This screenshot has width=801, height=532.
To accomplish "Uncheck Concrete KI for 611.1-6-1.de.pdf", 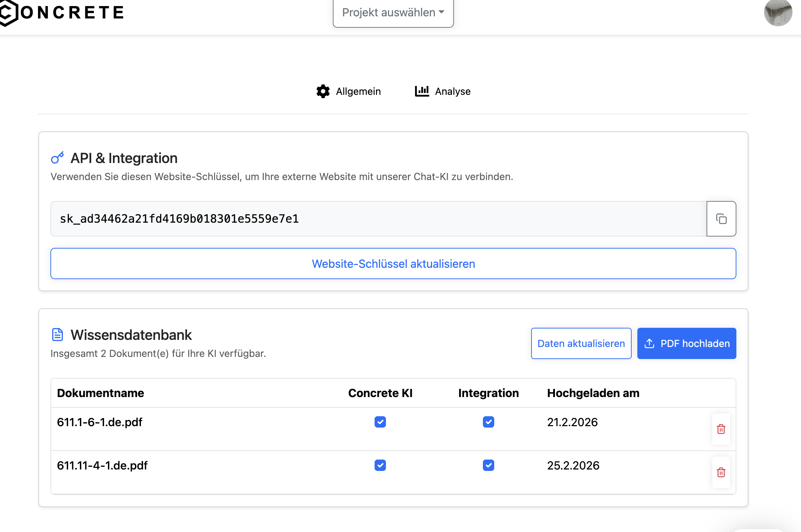I will pyautogui.click(x=380, y=422).
